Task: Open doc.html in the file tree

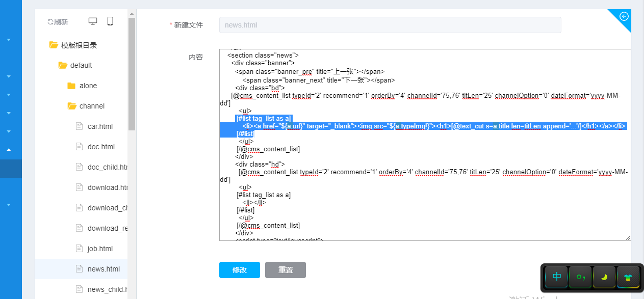Action: click(101, 147)
